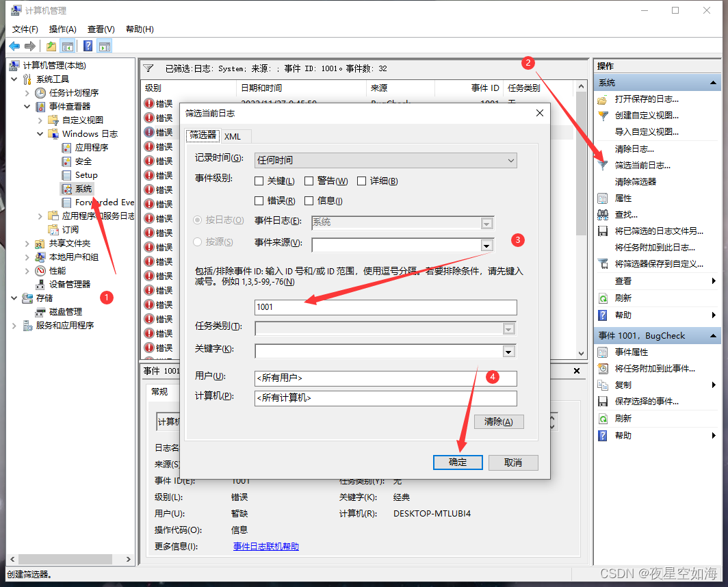
Task: Switch to the XML tab
Action: [233, 137]
